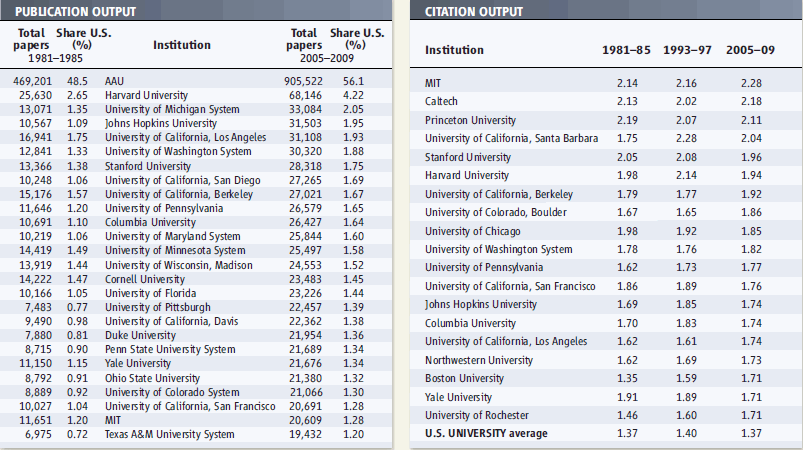Select Yale University in the citation table

[458, 397]
